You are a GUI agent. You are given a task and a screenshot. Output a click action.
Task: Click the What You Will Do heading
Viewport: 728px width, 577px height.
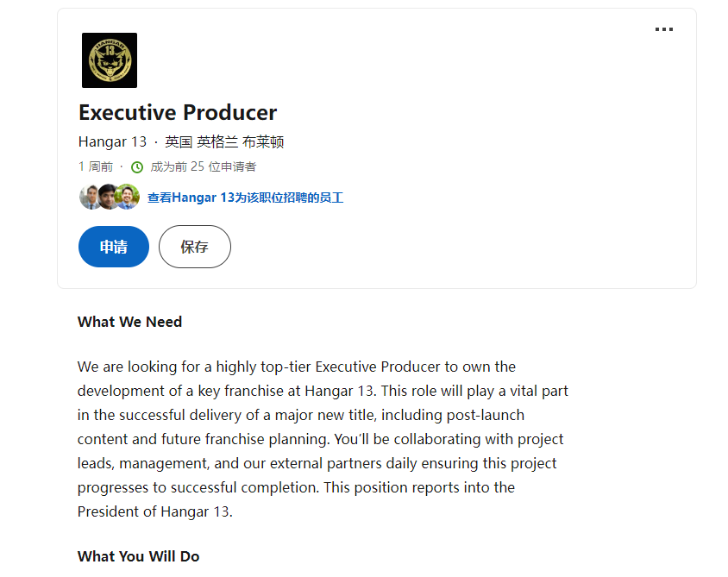(x=138, y=556)
